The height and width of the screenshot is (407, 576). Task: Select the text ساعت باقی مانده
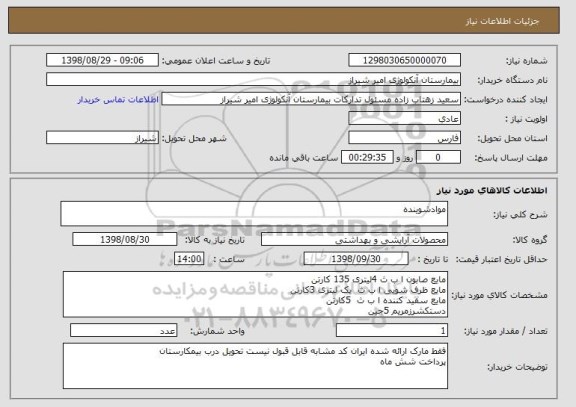coord(303,158)
